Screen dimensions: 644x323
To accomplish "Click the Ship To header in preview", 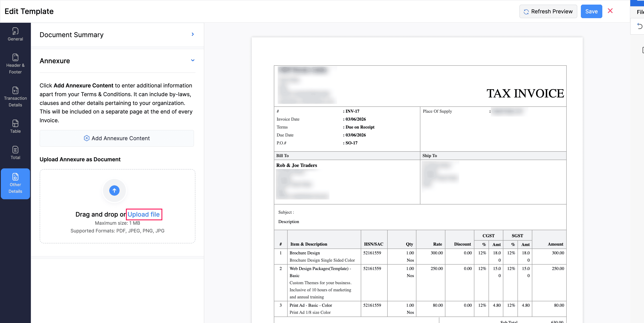I will (430, 156).
